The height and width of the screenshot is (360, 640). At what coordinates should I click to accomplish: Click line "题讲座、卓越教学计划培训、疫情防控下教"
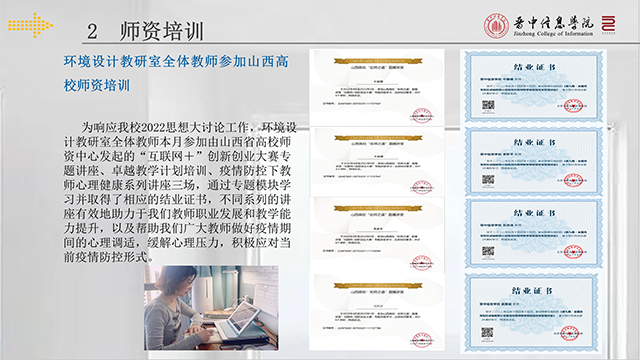177,171
